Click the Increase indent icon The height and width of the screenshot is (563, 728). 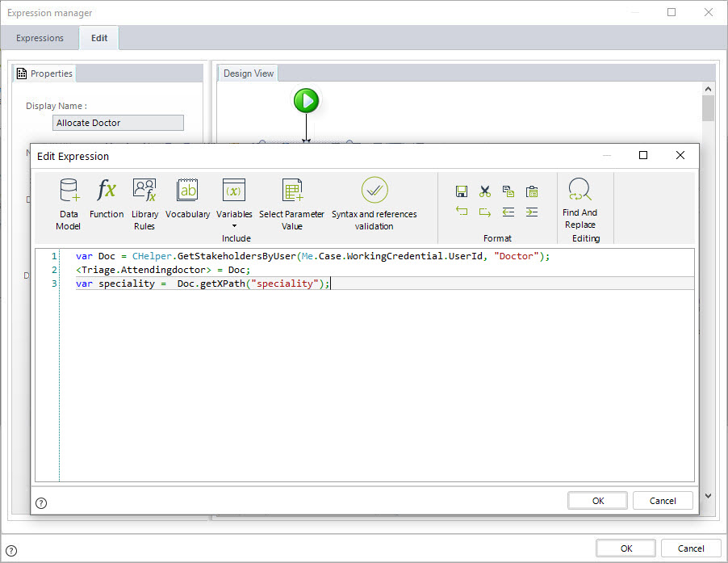click(x=532, y=212)
